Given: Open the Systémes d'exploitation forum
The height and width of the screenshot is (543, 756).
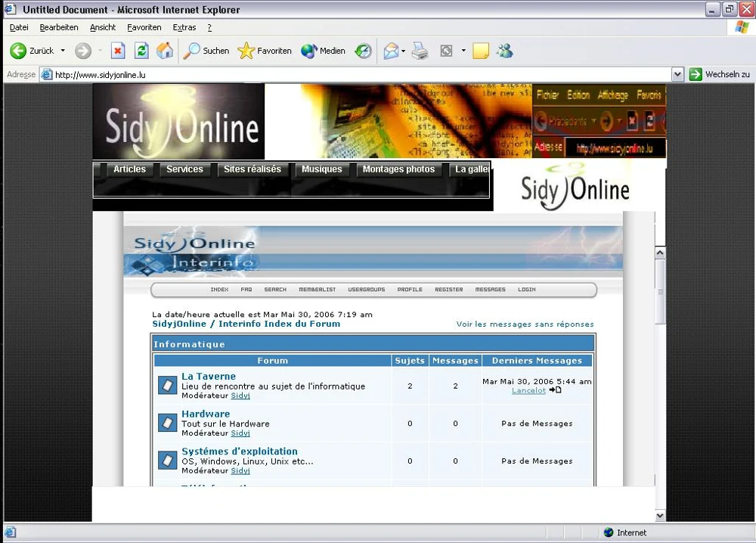Looking at the screenshot, I should (x=240, y=451).
